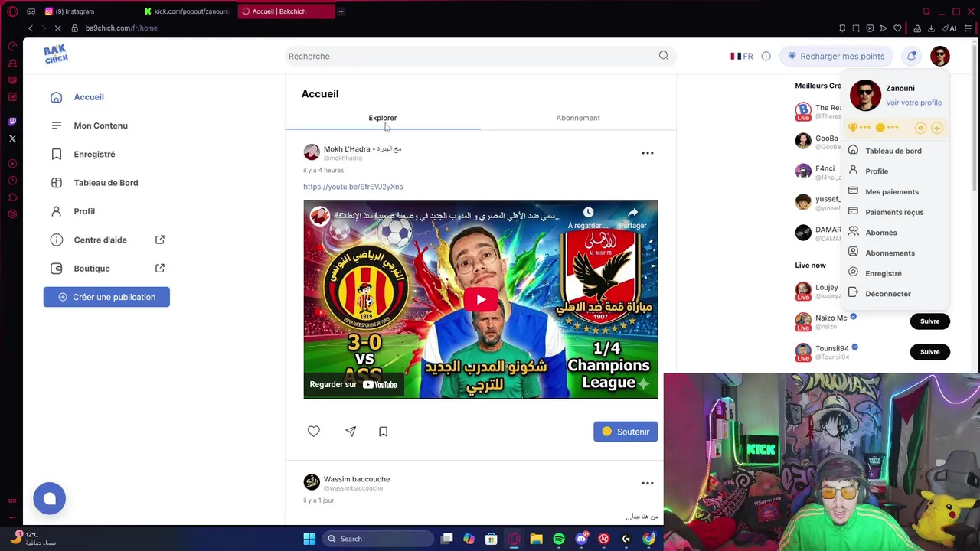Viewport: 980px width, 551px height.
Task: Click Regarder sur YouTube button
Action: (354, 384)
